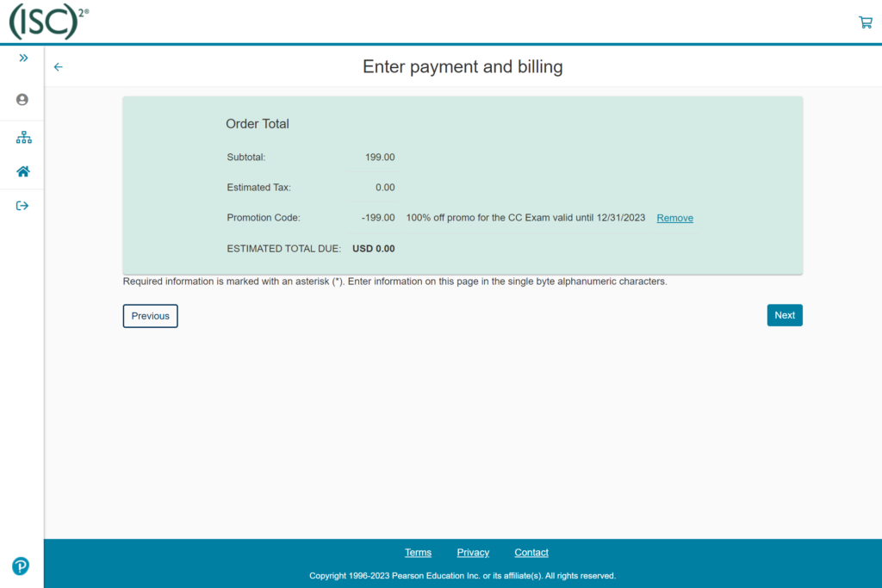This screenshot has width=882, height=588.
Task: Go to the Home icon in sidebar
Action: (x=23, y=171)
